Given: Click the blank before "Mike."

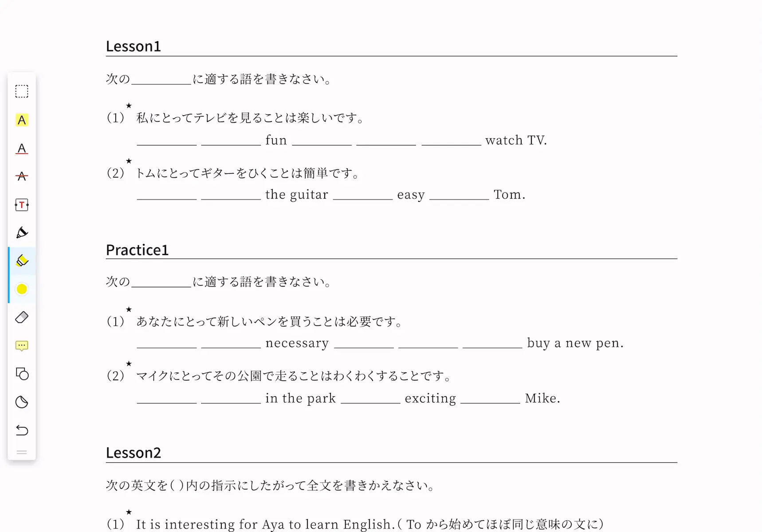Looking at the screenshot, I should (x=490, y=399).
